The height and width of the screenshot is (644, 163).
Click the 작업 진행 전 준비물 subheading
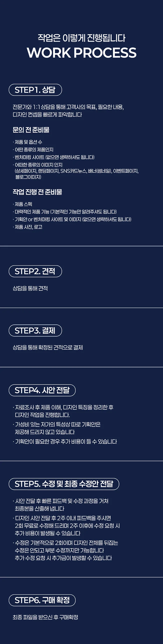[x=37, y=192]
